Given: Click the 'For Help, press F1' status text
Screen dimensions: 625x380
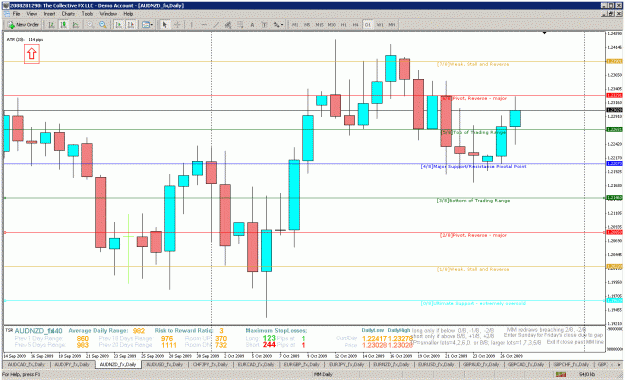Looking at the screenshot, I should 21,374.
